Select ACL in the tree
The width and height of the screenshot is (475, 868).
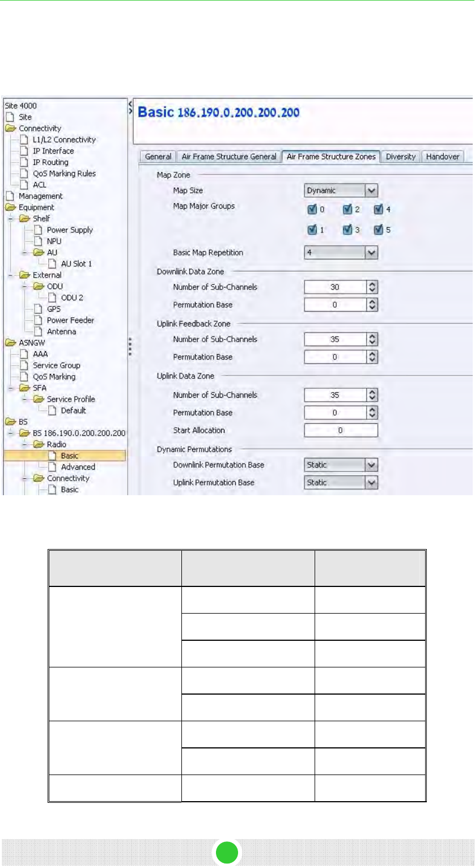coord(40,185)
